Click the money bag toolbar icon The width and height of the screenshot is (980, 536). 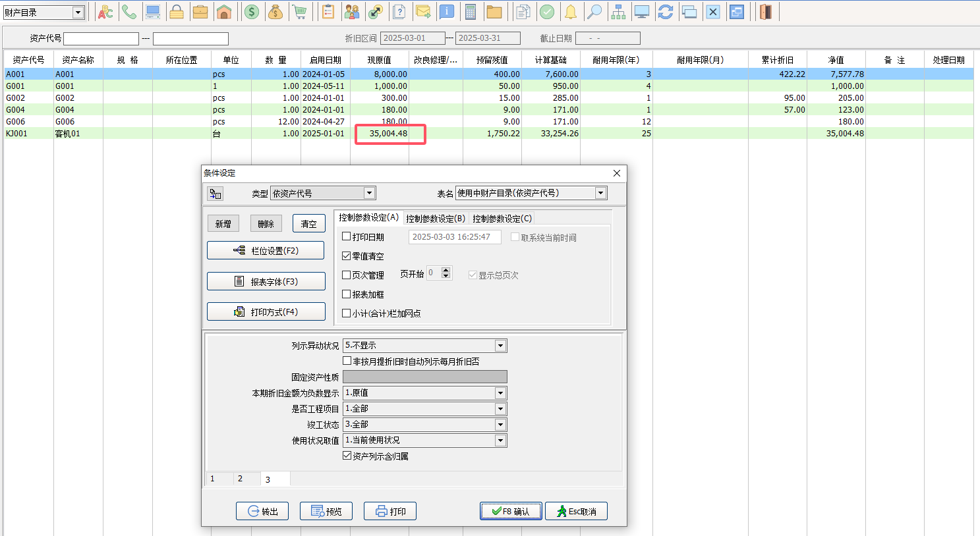pos(275,12)
